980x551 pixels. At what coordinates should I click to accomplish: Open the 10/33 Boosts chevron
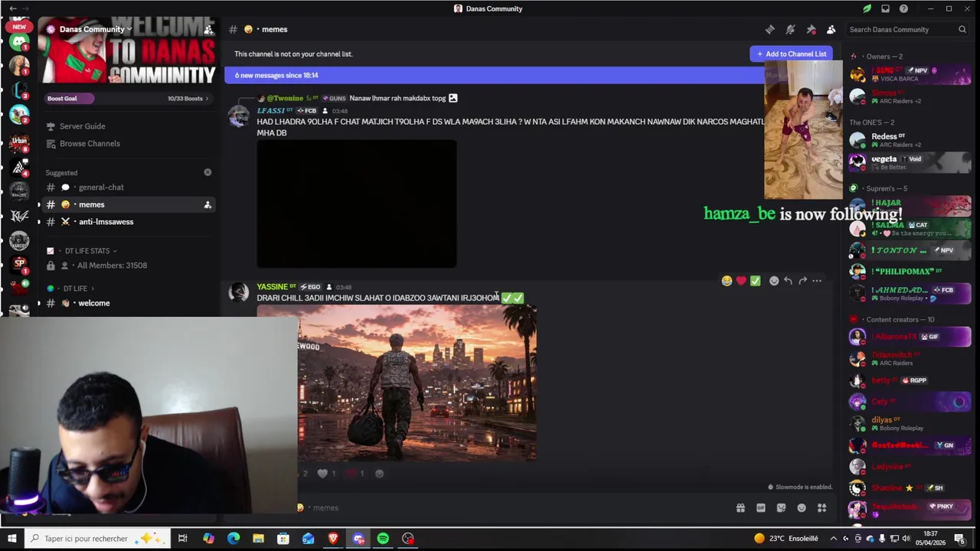[x=188, y=98]
